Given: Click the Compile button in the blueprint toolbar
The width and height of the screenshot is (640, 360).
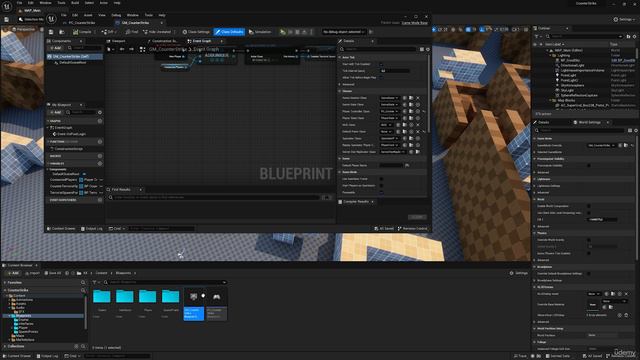Looking at the screenshot, I should (82, 32).
